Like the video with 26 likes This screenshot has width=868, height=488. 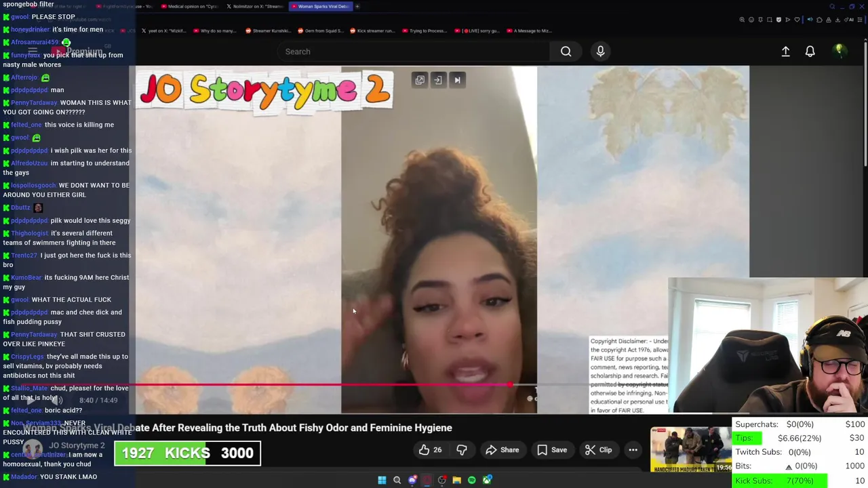point(430,450)
